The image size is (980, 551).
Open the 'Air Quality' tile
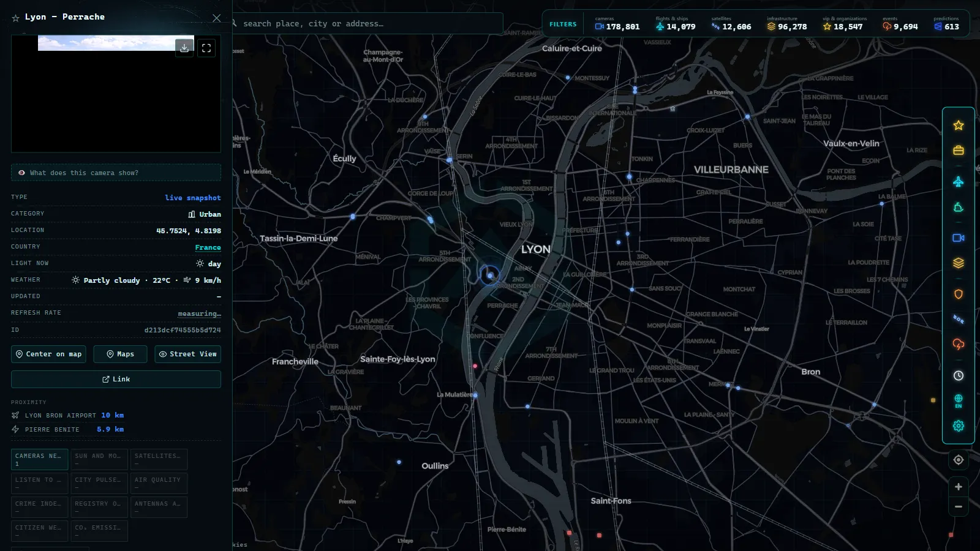pyautogui.click(x=159, y=483)
